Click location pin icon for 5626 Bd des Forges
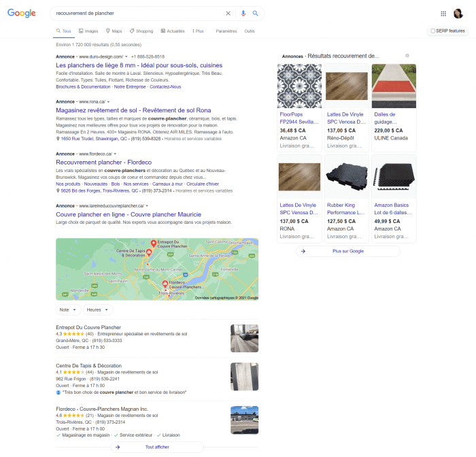Image resolution: width=476 pixels, height=457 pixels. 58,190
